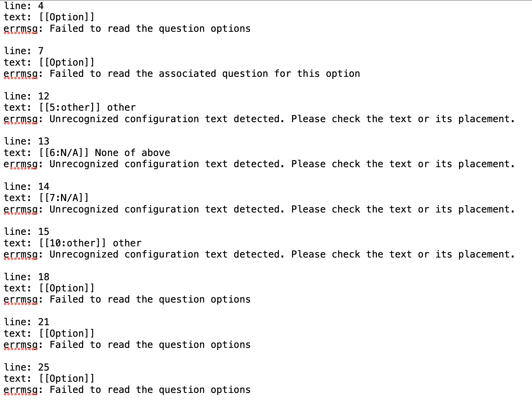Click the misspelled errmsg word under line 4
532x415 pixels.
pos(21,29)
